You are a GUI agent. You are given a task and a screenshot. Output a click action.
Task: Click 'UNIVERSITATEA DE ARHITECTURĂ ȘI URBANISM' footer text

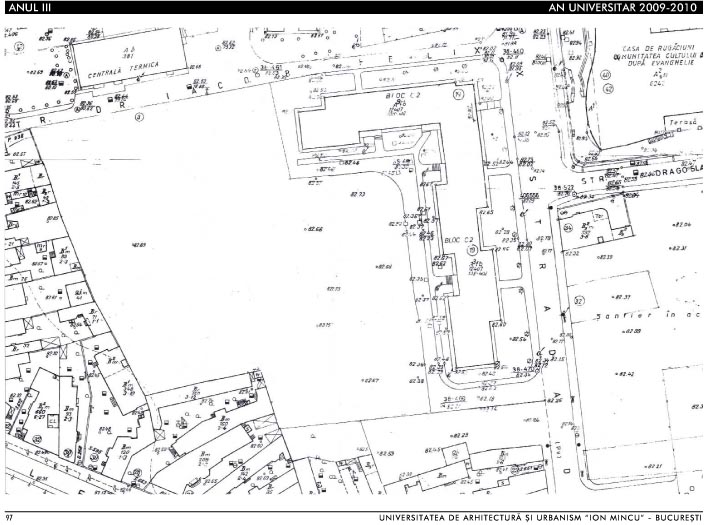pos(490,517)
